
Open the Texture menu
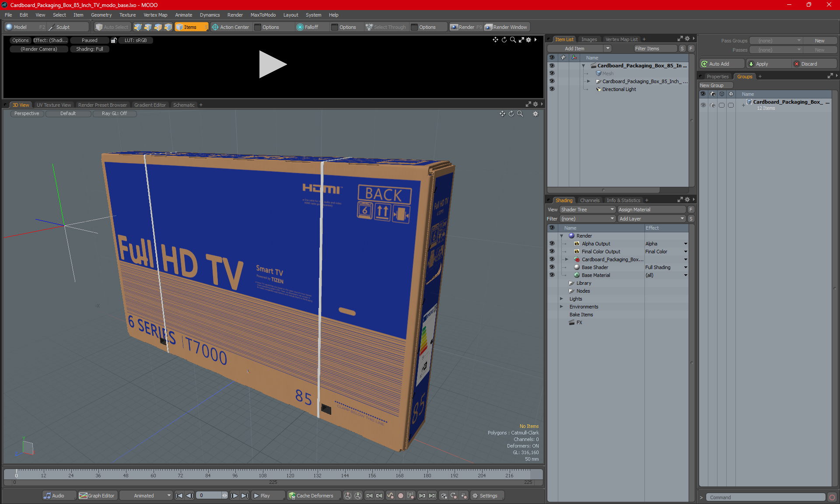127,15
